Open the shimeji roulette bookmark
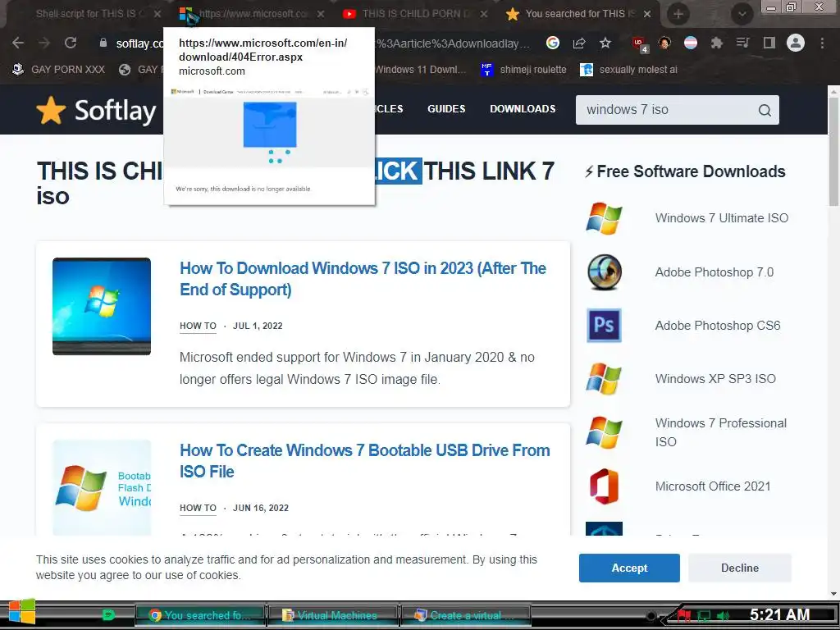This screenshot has width=840, height=630. point(523,70)
